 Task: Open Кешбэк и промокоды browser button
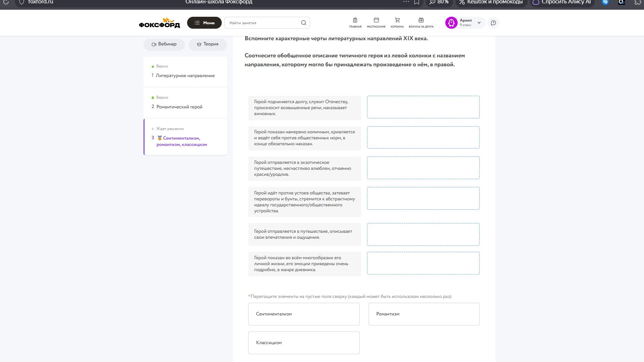pyautogui.click(x=491, y=2)
